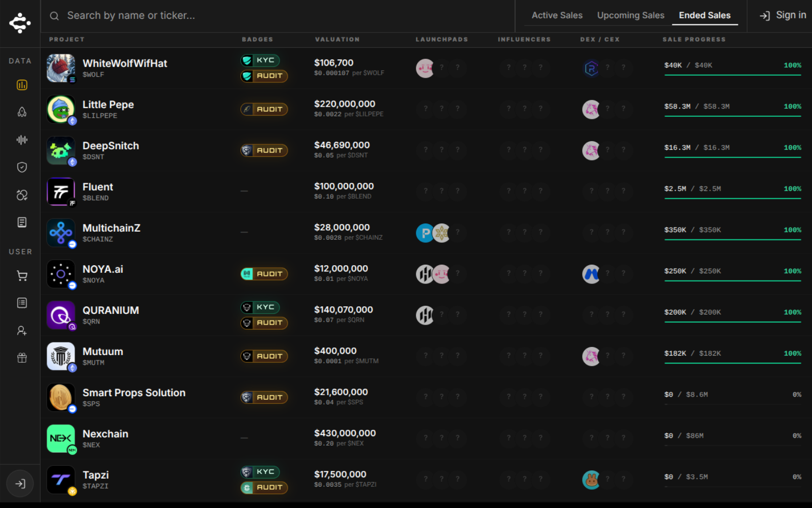This screenshot has height=508, width=812.
Task: Click the WhiteWolfWifHat project logo
Action: (61, 68)
